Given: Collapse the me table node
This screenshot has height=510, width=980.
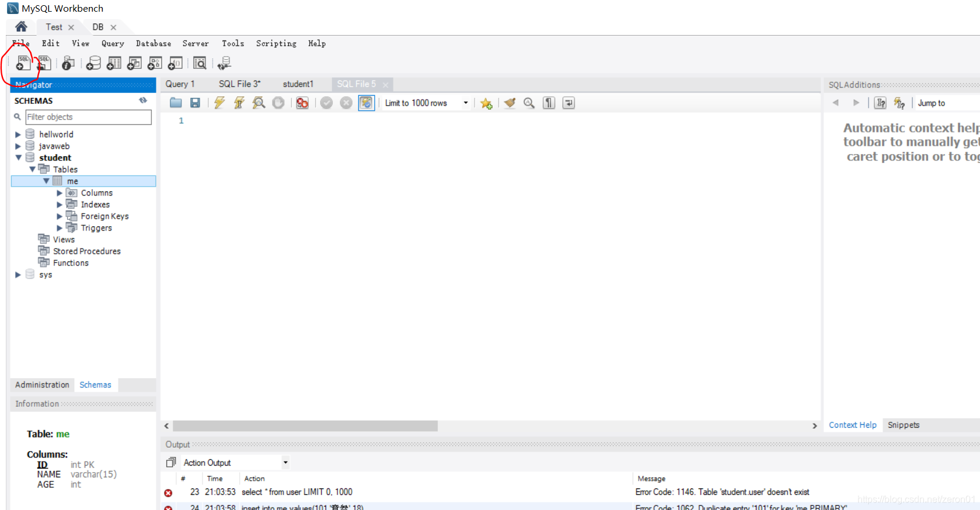Looking at the screenshot, I should pos(46,181).
